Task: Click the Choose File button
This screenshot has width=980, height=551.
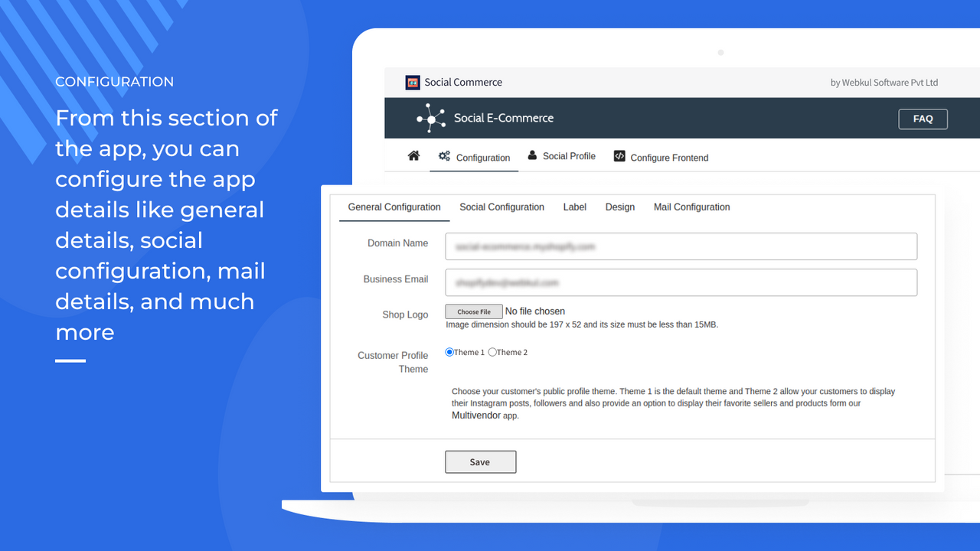Action: (x=474, y=311)
